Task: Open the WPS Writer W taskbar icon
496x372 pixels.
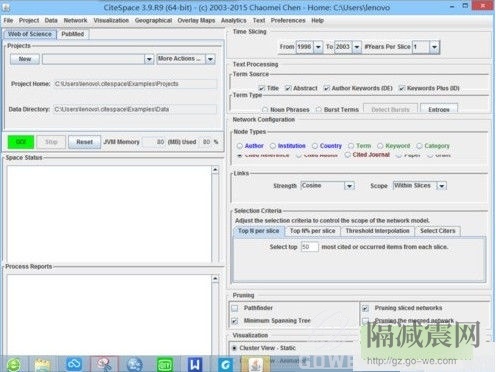Action: [x=195, y=364]
